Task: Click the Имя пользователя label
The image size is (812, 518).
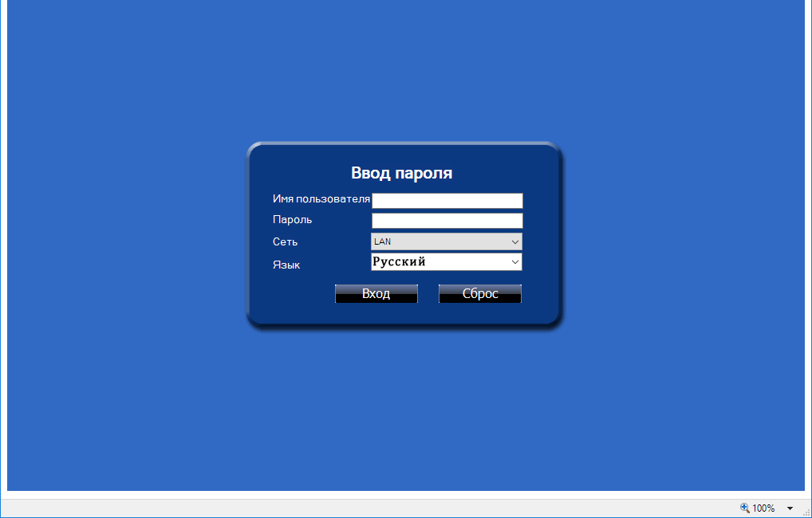Action: click(x=321, y=199)
